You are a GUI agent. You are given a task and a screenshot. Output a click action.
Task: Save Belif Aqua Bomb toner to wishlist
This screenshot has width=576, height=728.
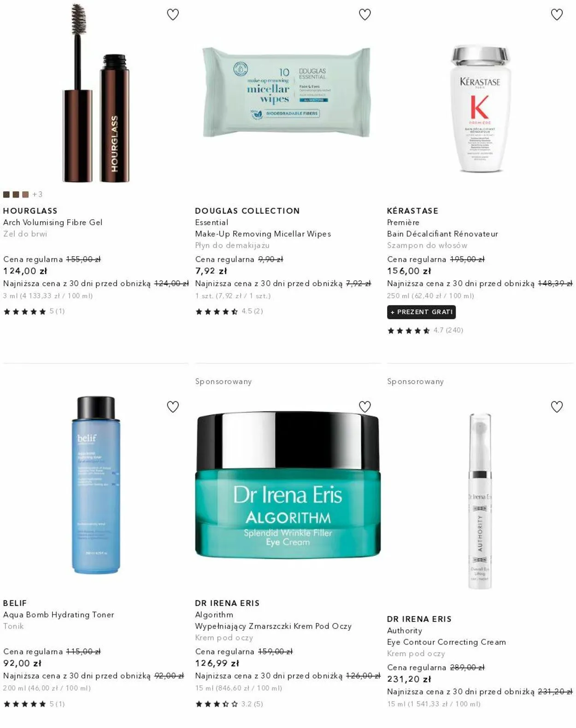pyautogui.click(x=173, y=407)
